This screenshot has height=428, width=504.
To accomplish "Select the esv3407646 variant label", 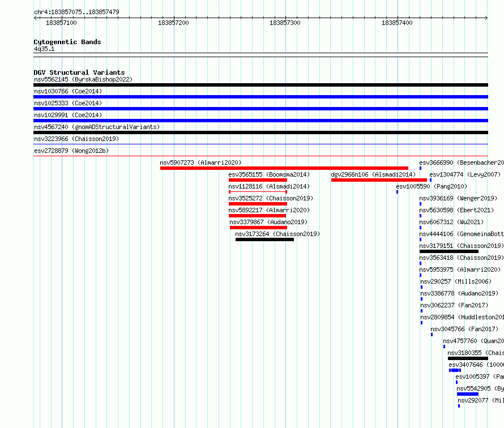I will (x=476, y=365).
